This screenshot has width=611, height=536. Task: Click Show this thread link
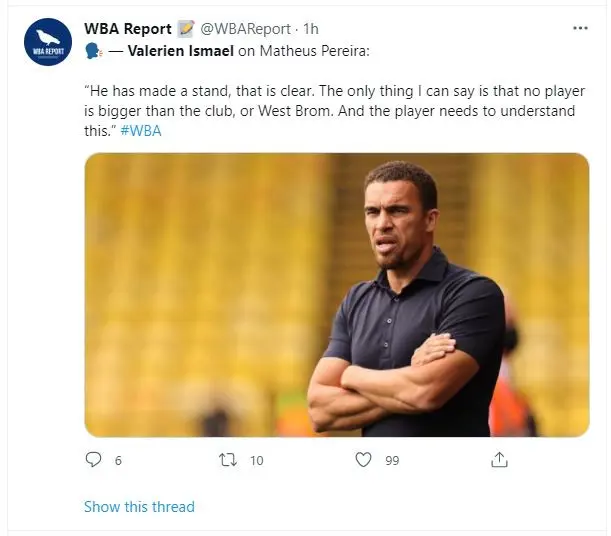[139, 507]
